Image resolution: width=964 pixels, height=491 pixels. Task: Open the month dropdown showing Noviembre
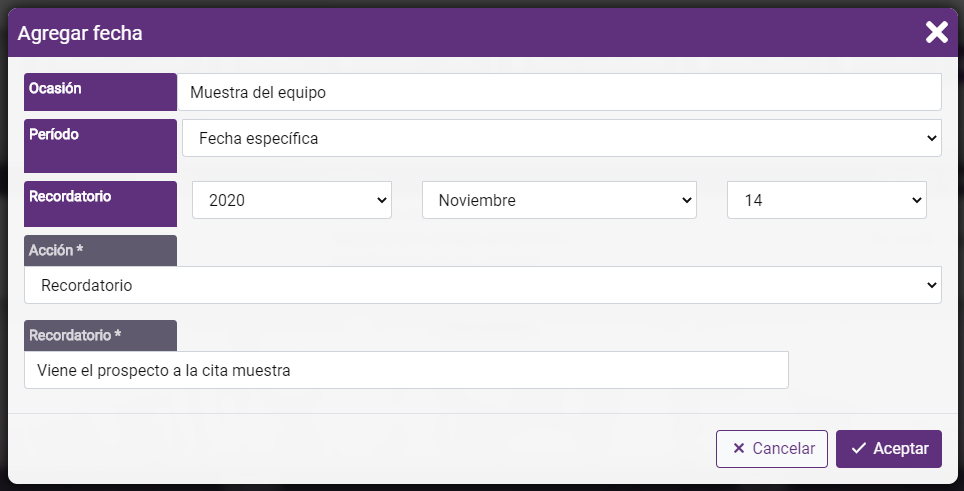point(559,200)
